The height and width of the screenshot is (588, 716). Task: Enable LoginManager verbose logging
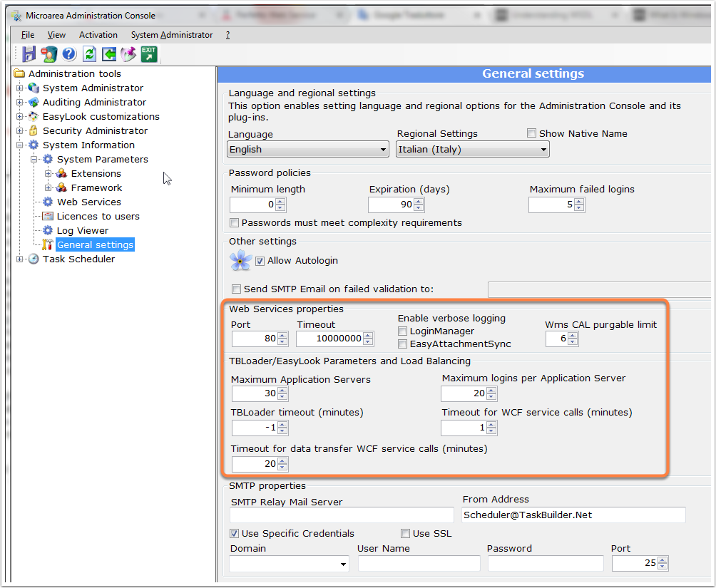pyautogui.click(x=402, y=331)
